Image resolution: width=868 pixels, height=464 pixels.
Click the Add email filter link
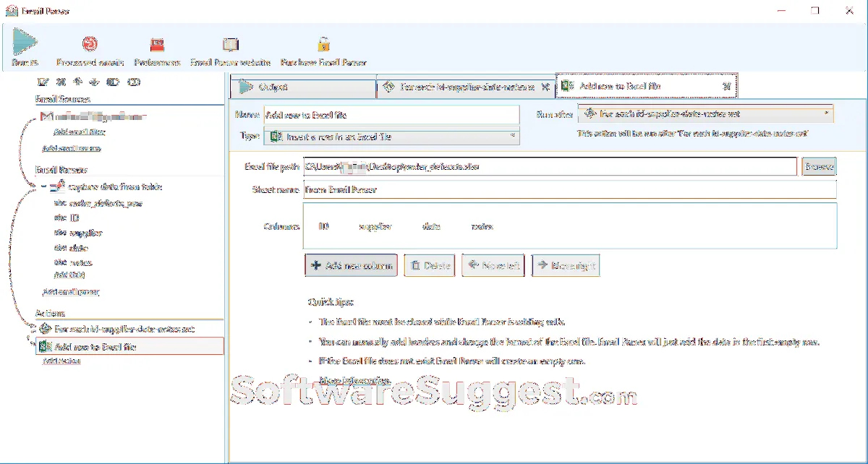(x=80, y=132)
